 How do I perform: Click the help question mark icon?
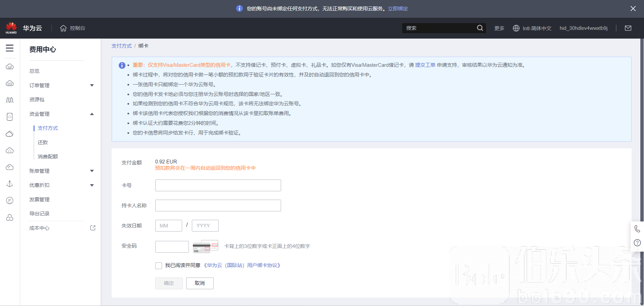click(637, 243)
